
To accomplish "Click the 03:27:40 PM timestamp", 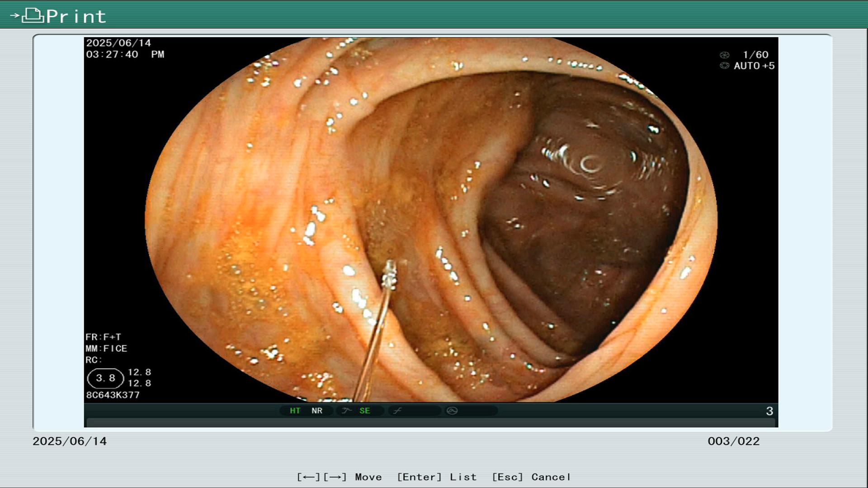I will pos(125,55).
